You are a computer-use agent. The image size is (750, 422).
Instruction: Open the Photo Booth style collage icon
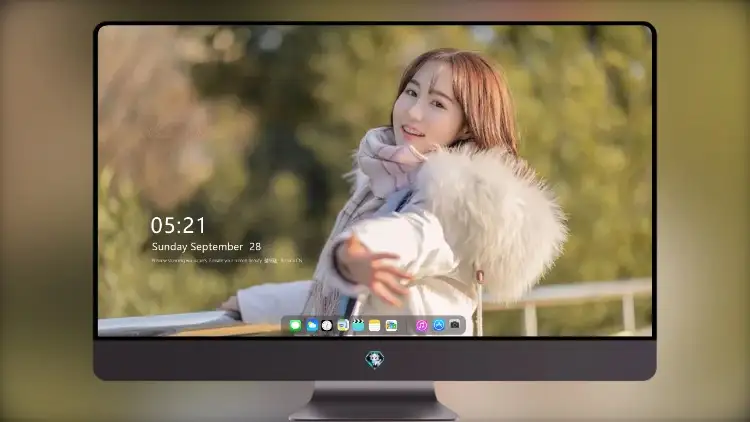391,326
